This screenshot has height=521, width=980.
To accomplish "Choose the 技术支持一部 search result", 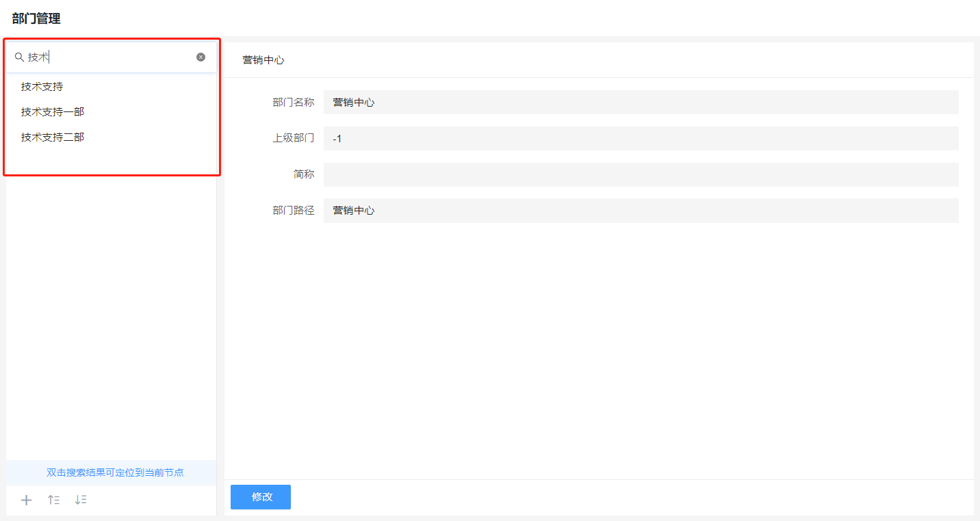I will pos(53,112).
